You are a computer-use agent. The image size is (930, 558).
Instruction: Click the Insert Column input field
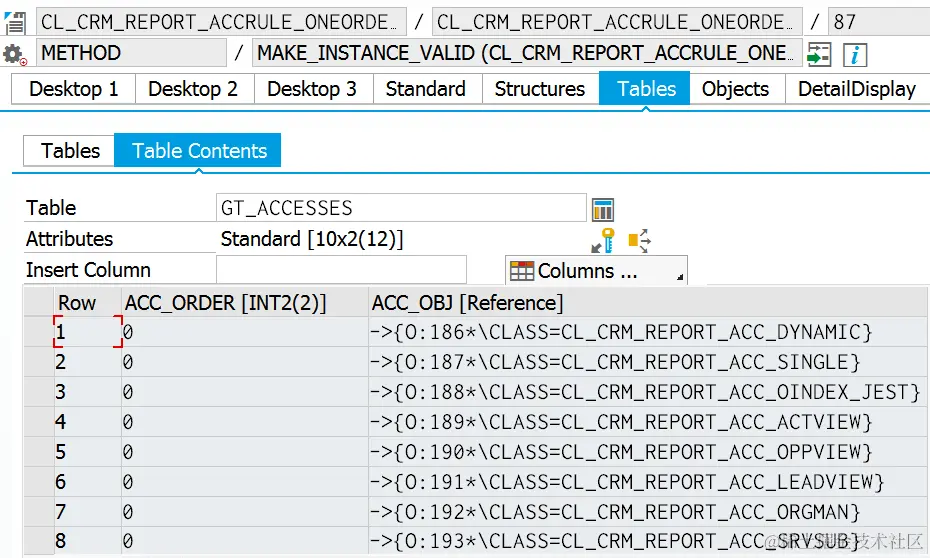point(341,270)
